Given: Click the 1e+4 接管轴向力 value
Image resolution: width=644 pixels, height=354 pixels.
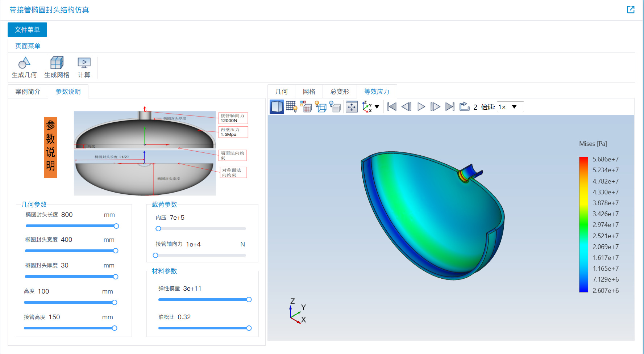Looking at the screenshot, I should 194,244.
